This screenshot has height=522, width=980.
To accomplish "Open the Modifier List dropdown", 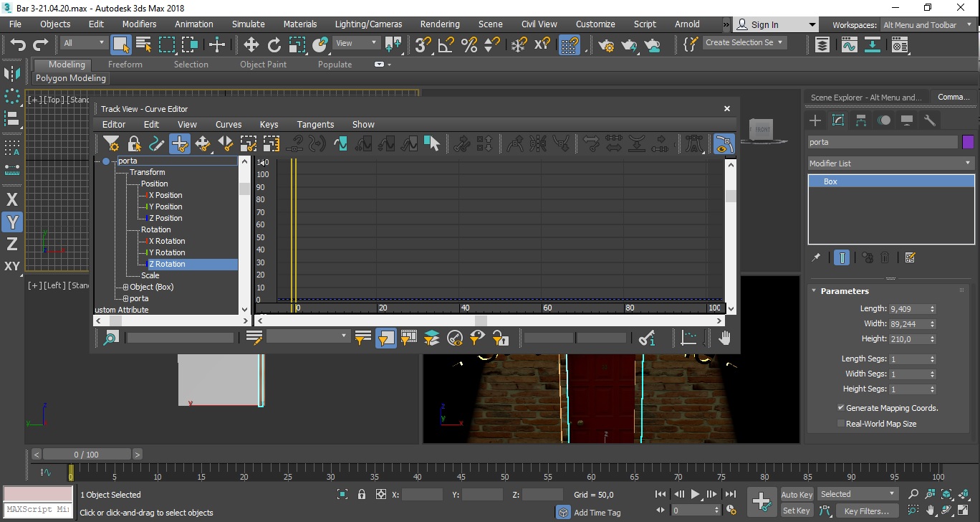I will click(x=890, y=163).
